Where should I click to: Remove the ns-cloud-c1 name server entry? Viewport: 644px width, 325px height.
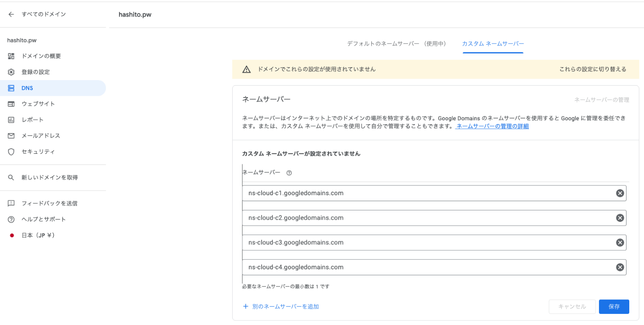pyautogui.click(x=620, y=193)
